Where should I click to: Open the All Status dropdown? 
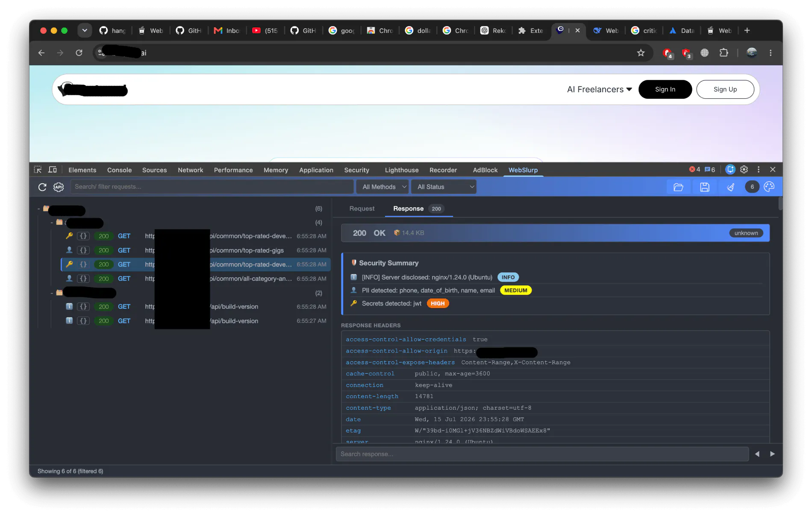[444, 187]
